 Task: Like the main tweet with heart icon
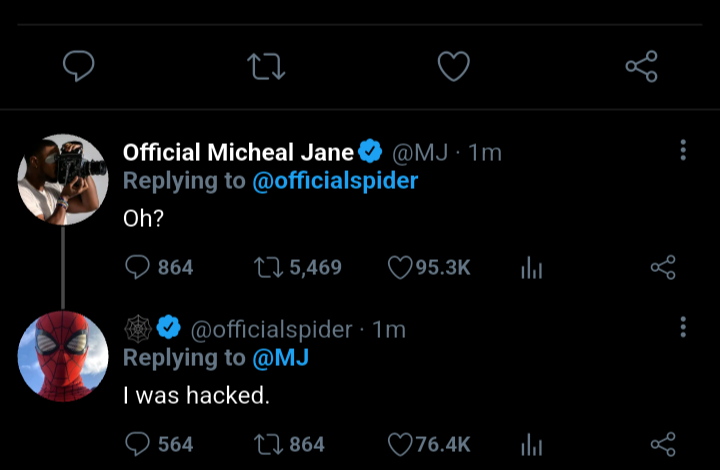coord(454,67)
